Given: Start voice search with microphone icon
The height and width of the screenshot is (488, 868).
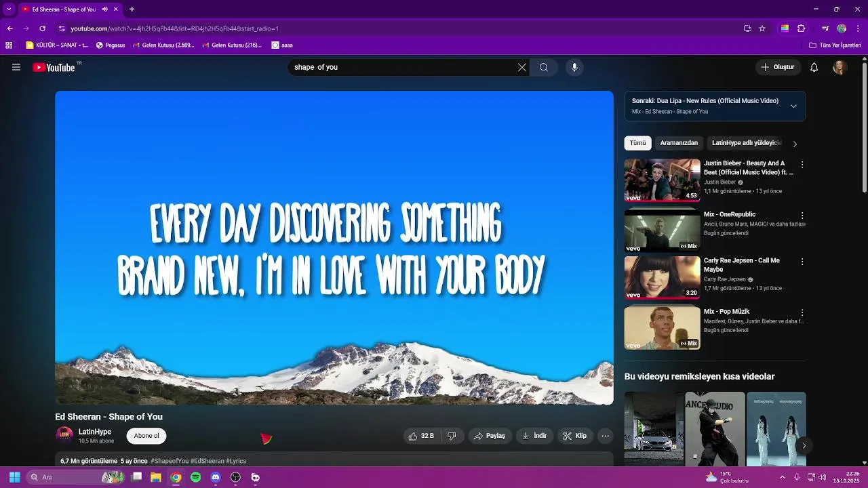Looking at the screenshot, I should [574, 67].
